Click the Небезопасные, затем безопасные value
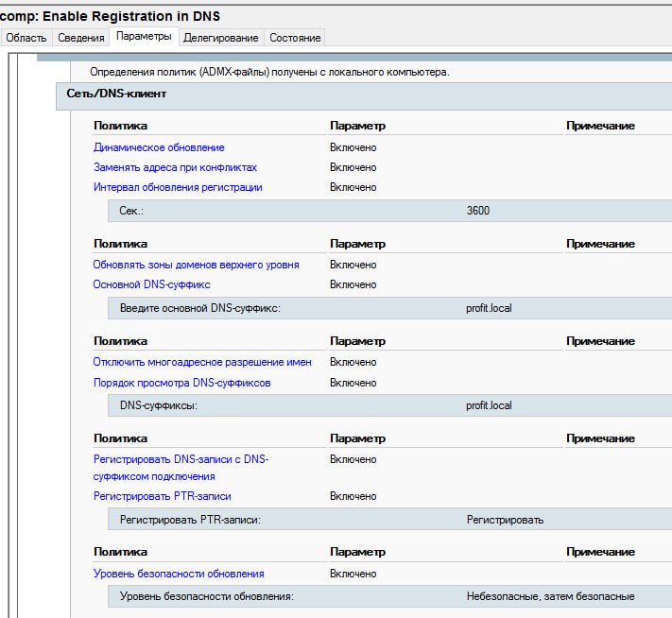The height and width of the screenshot is (618, 672). (x=550, y=596)
